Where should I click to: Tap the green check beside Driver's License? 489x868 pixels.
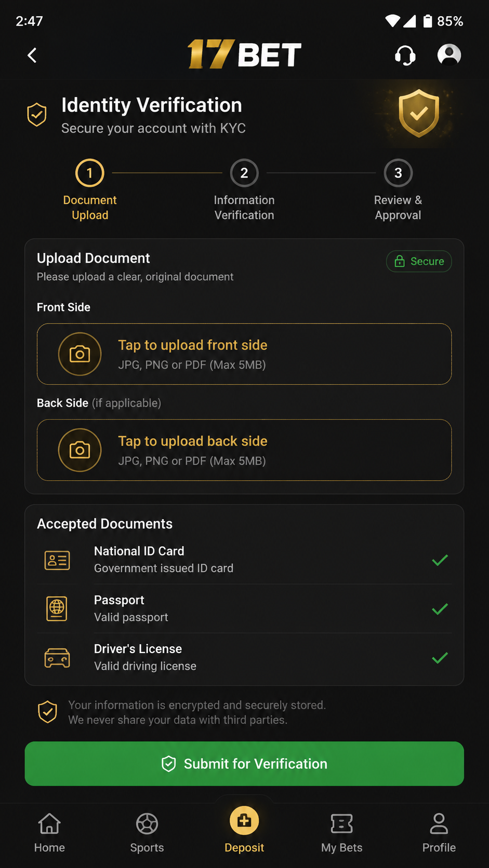pos(440,658)
